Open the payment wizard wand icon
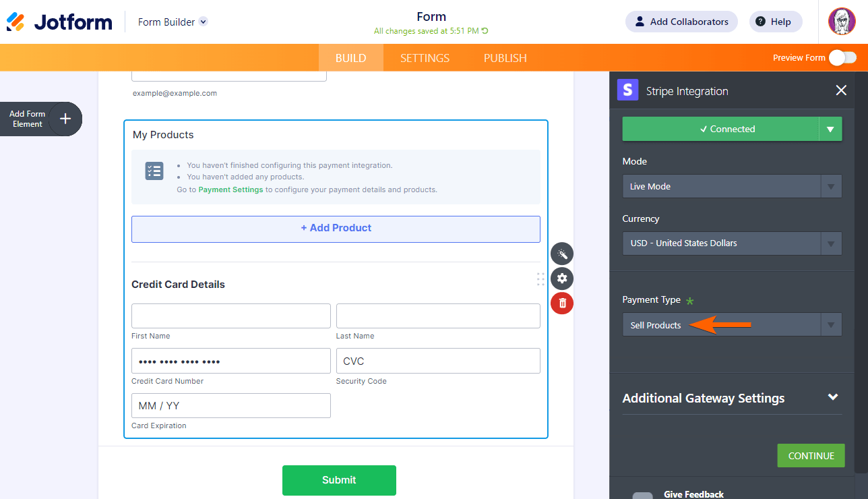This screenshot has height=499, width=868. (x=562, y=254)
